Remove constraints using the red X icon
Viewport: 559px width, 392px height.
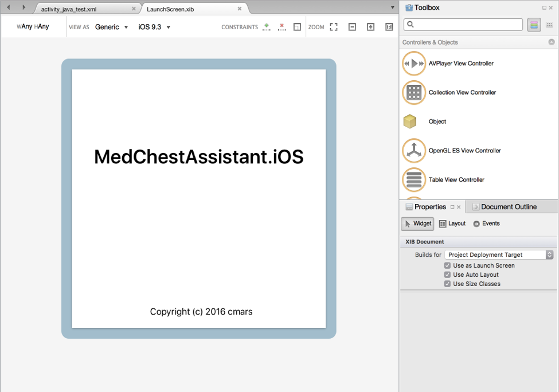pos(282,26)
